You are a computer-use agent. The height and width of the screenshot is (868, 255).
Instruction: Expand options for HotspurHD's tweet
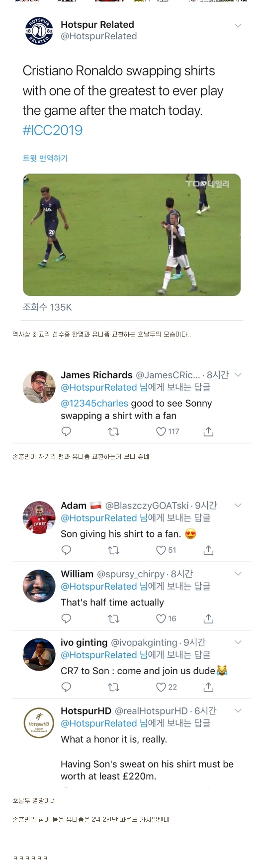tap(238, 711)
